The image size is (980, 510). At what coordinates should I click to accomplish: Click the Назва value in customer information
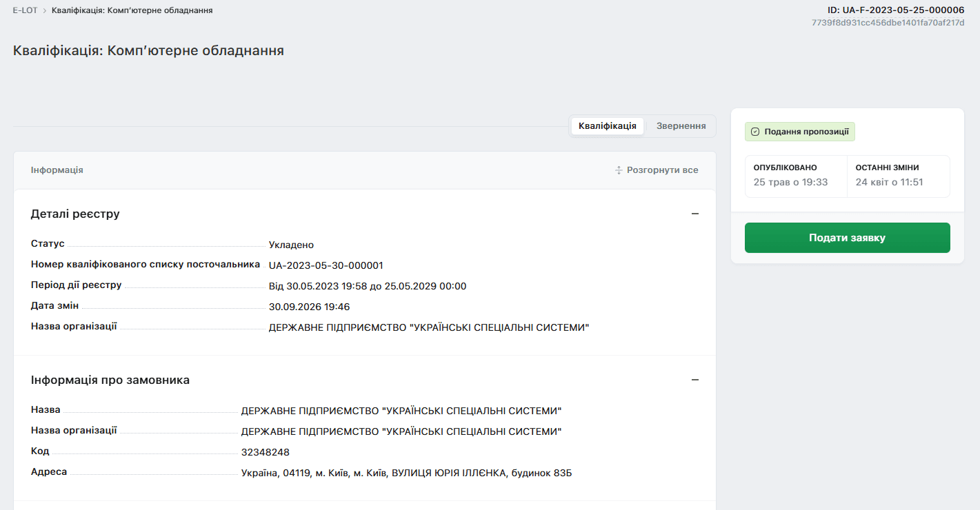(x=401, y=411)
